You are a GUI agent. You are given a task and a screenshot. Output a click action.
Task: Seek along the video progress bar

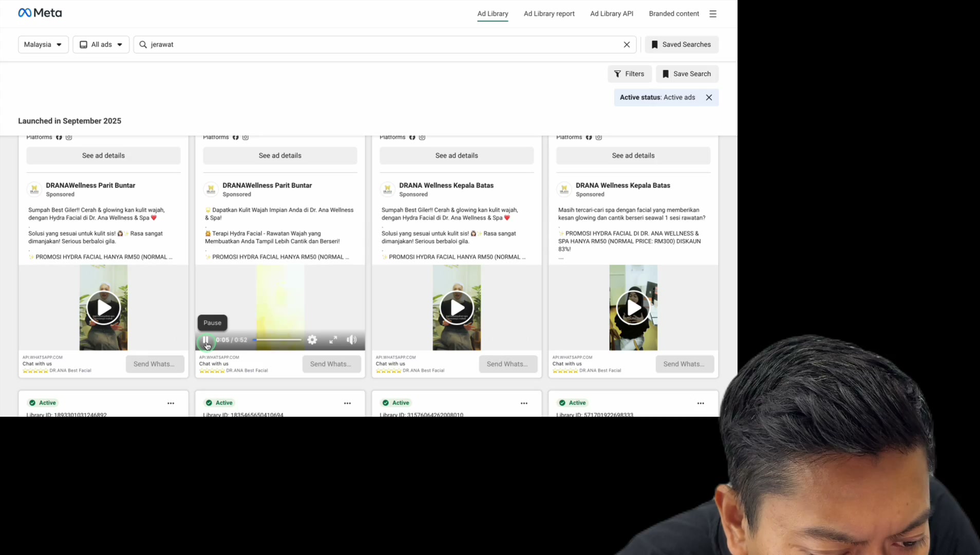coord(277,340)
